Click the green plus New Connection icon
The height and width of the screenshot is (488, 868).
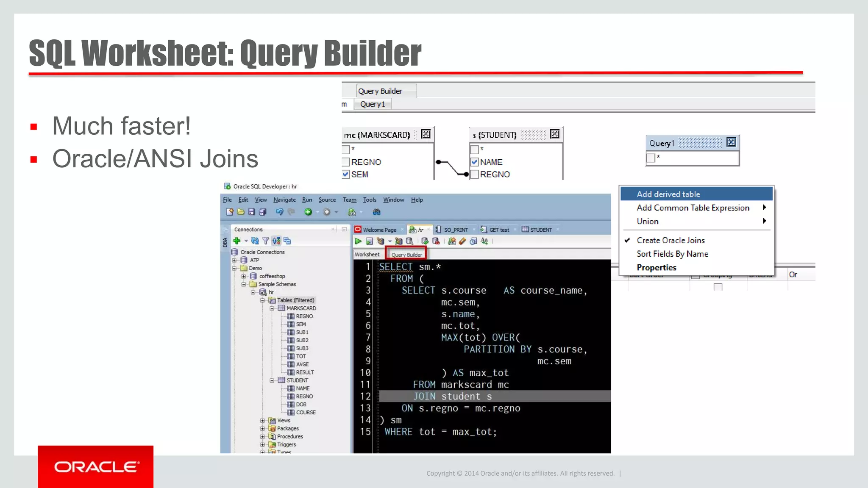click(237, 241)
